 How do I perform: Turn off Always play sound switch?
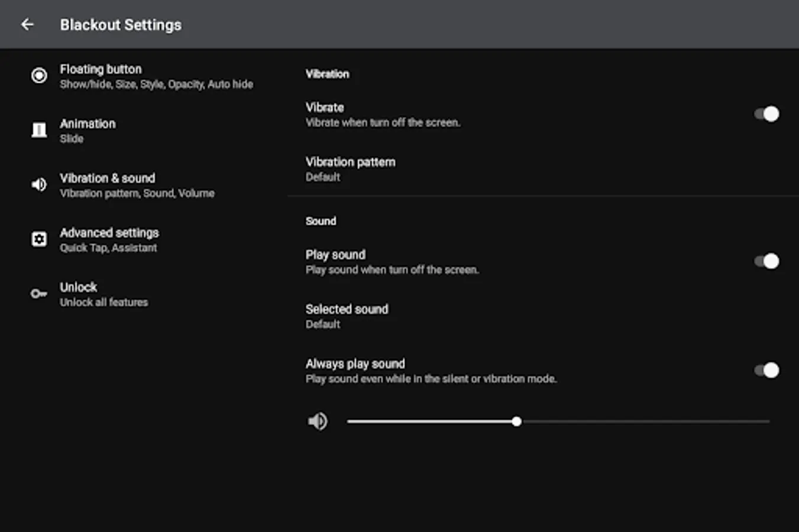pos(766,370)
